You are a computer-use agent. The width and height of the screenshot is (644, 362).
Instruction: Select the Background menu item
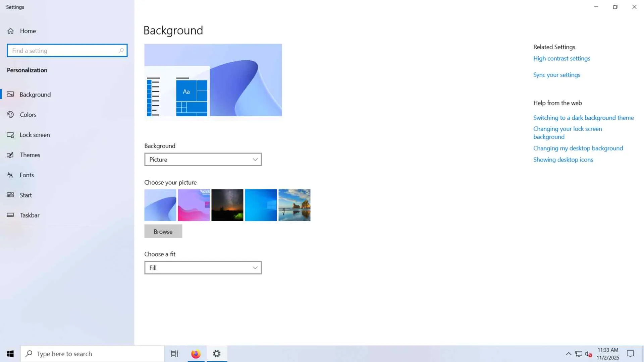[35, 95]
